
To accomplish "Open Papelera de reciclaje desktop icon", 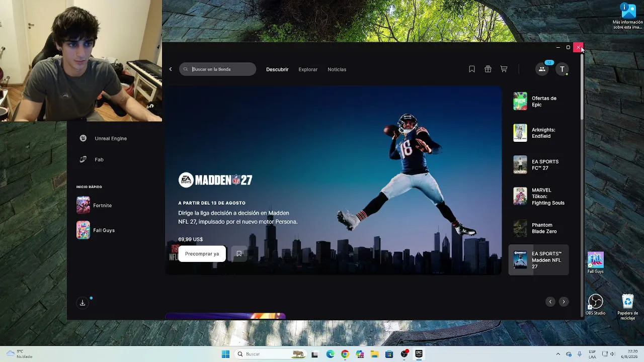I will tap(627, 307).
